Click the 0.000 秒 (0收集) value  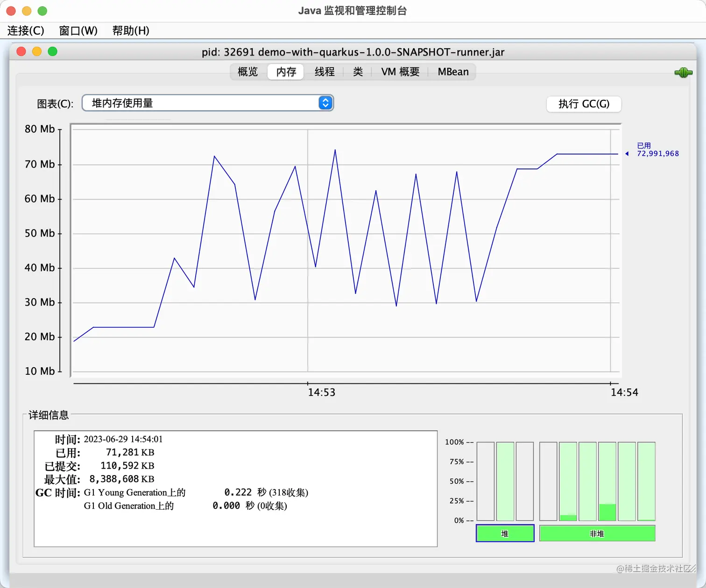(x=250, y=506)
